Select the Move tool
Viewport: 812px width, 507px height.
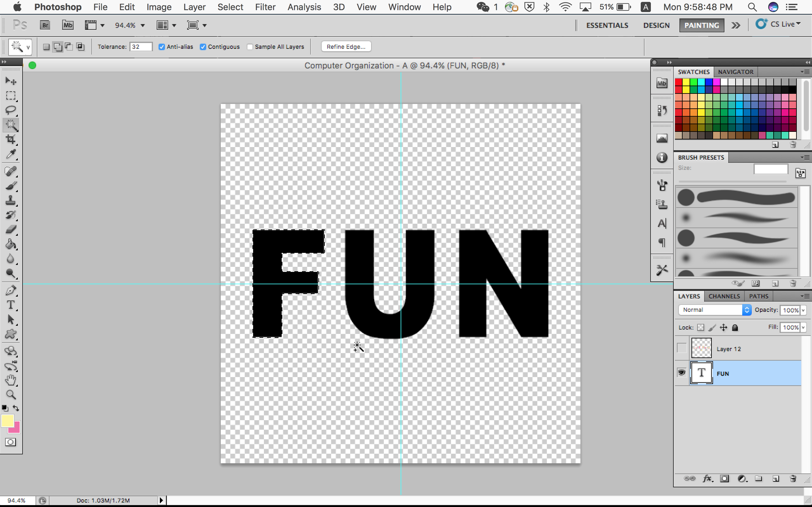pos(11,81)
